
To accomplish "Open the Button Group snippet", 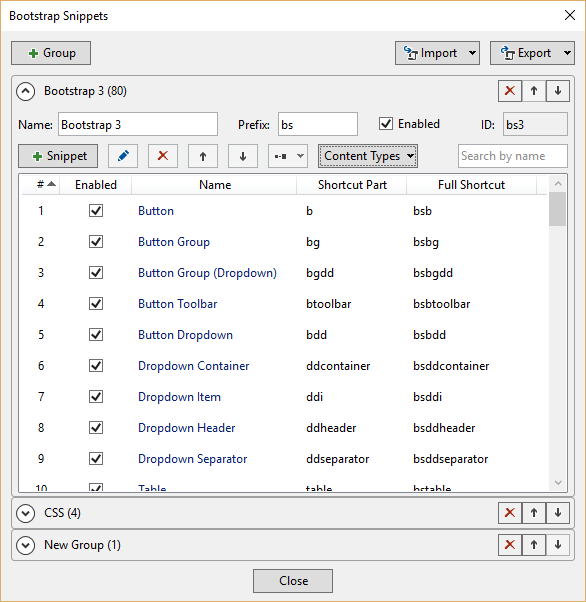I will point(174,242).
